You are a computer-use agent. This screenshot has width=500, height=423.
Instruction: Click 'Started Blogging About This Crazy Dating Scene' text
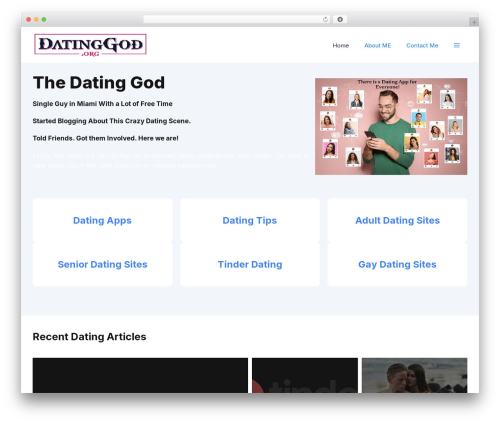(111, 121)
